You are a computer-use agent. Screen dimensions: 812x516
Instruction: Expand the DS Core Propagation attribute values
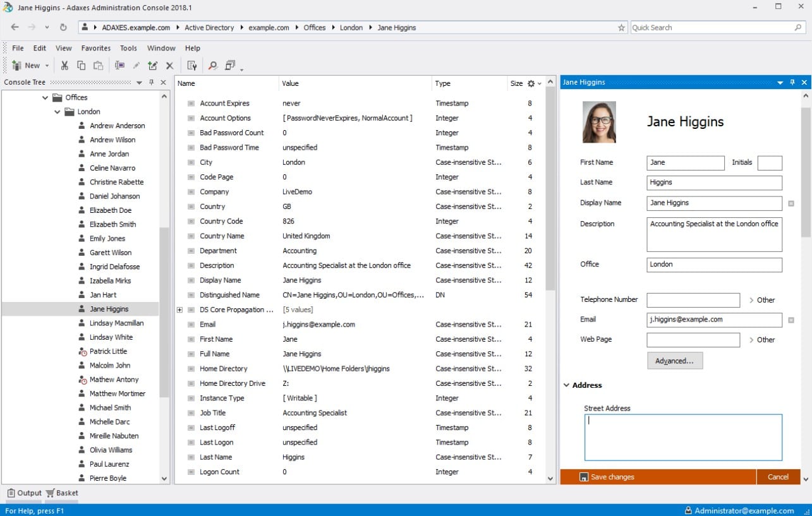(x=179, y=309)
